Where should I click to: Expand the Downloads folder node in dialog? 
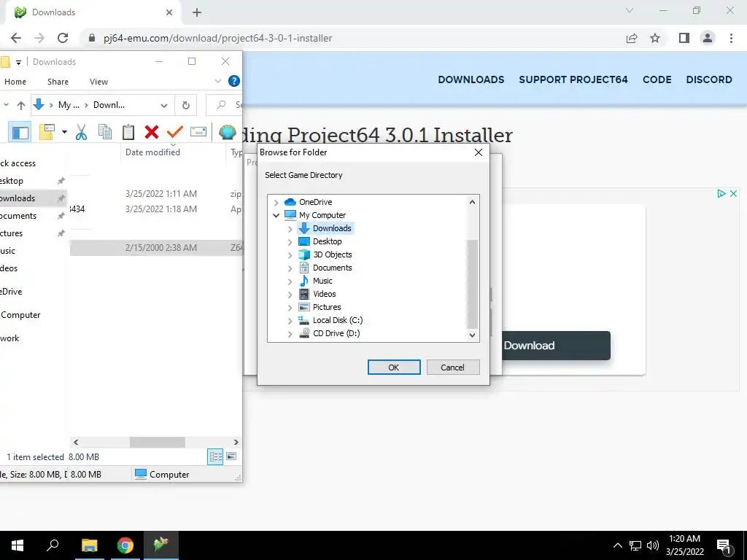tap(290, 229)
